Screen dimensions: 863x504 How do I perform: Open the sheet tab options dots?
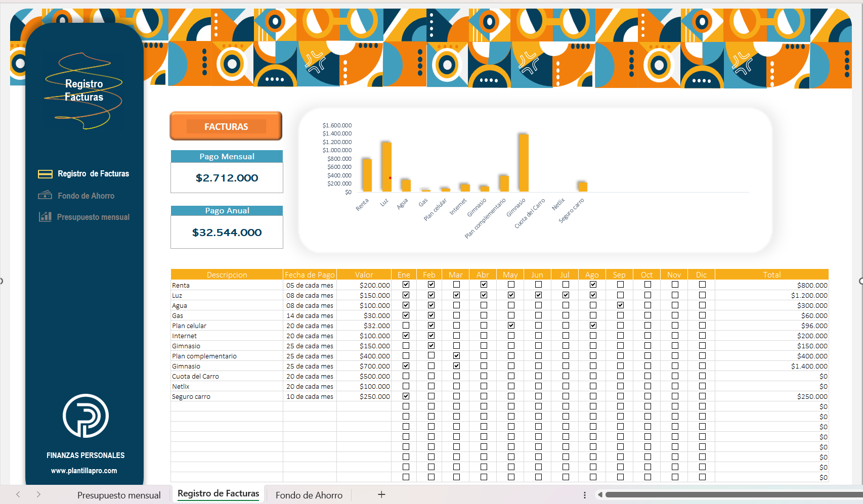point(584,495)
